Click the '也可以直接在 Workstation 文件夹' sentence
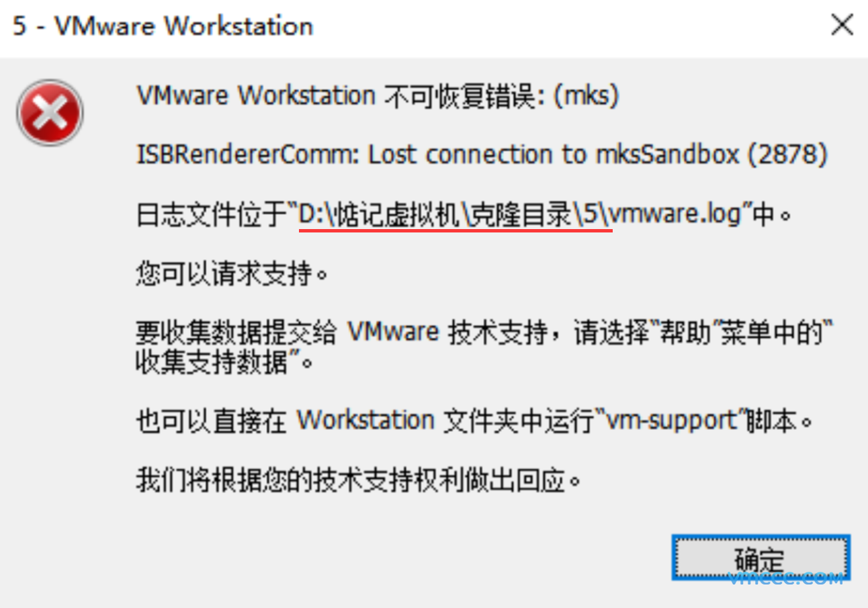The width and height of the screenshot is (868, 608). click(316, 421)
